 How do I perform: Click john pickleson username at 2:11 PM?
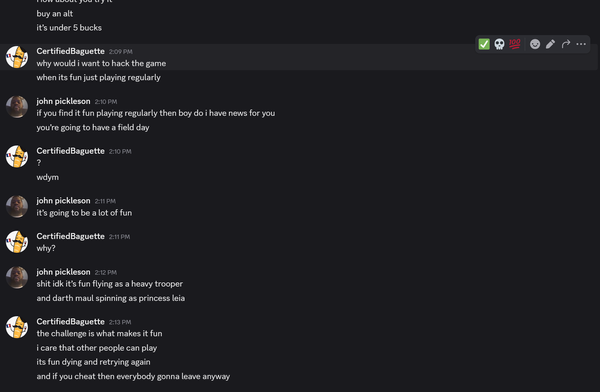(x=64, y=201)
